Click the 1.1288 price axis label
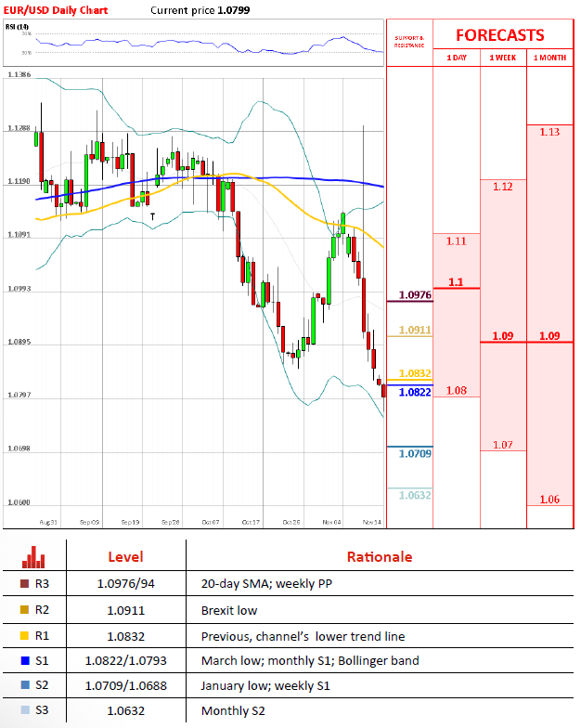This screenshot has height=728, width=581. (x=19, y=128)
